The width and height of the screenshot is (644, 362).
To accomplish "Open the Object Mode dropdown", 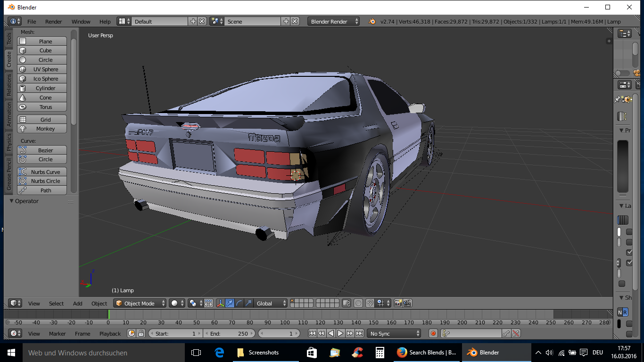I will point(140,304).
